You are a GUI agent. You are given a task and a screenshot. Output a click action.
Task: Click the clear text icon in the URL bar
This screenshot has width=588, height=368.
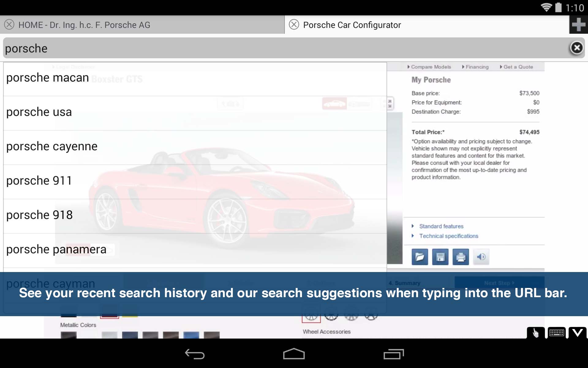[577, 48]
